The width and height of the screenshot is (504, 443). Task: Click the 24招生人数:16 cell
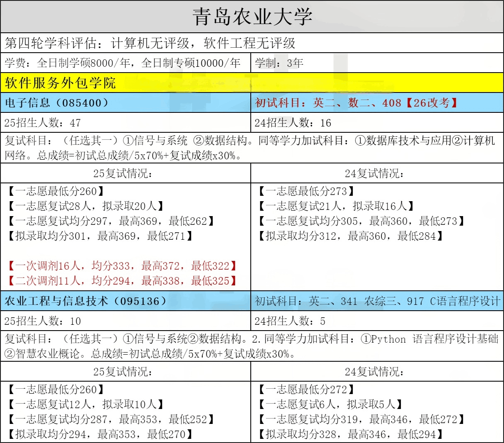click(x=293, y=123)
